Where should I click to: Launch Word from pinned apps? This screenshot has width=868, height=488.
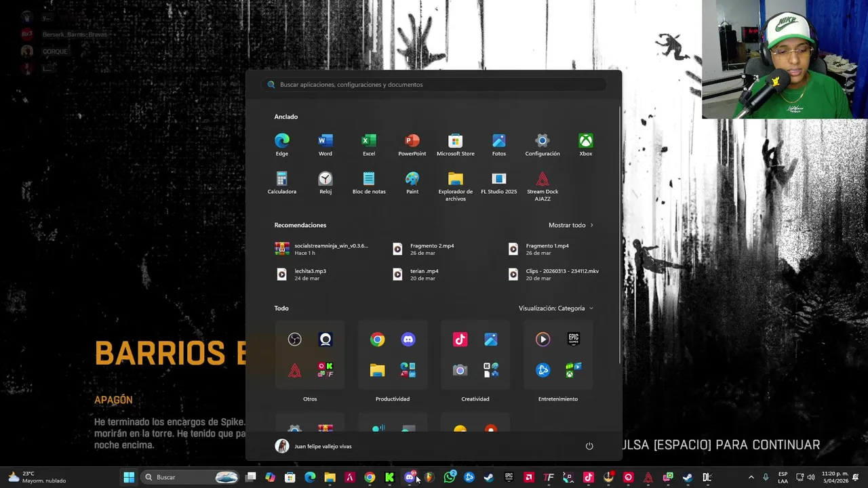coord(325,144)
